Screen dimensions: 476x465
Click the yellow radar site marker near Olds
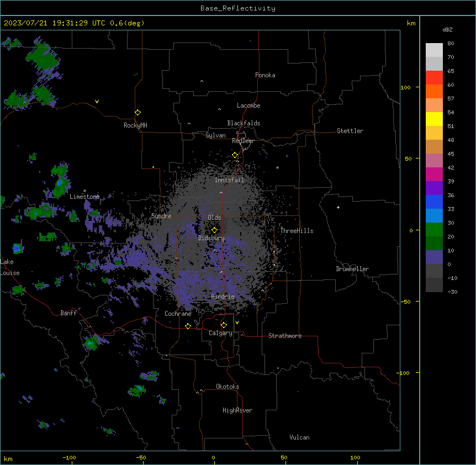tap(214, 230)
